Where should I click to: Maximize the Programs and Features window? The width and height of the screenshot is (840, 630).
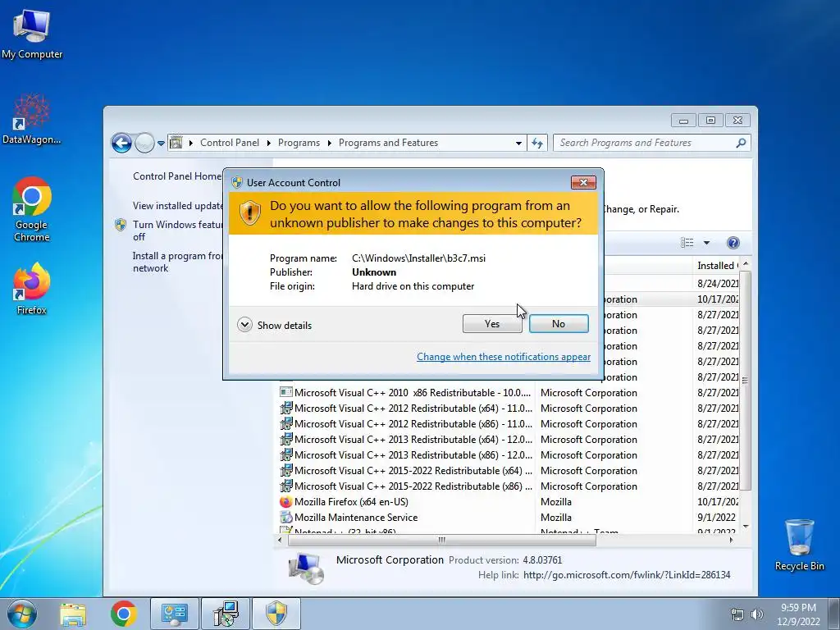click(x=710, y=121)
